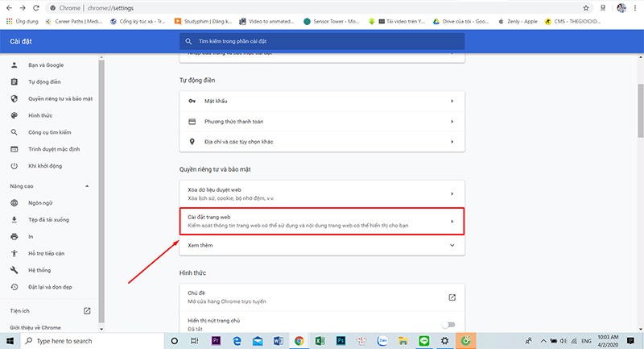644x349 pixels.
Task: Click the settings search field
Action: click(x=322, y=41)
